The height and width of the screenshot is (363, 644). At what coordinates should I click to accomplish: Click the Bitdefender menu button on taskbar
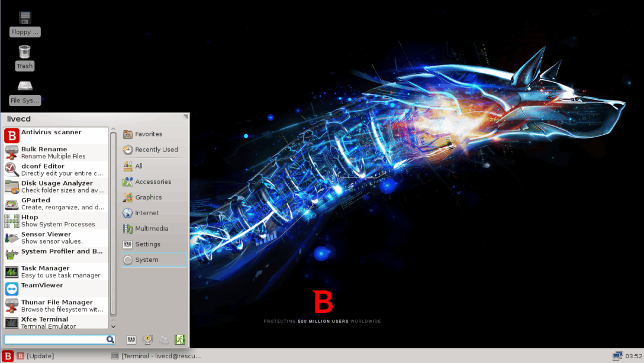[8, 356]
